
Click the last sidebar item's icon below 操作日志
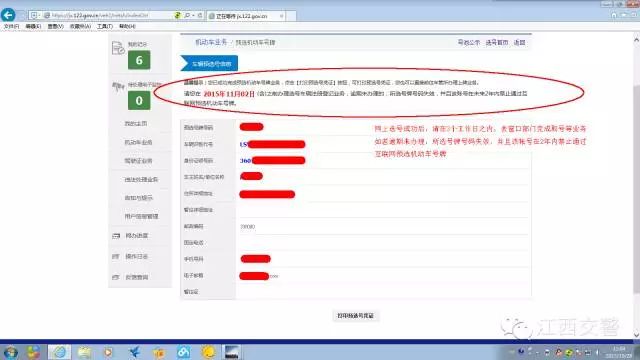click(x=116, y=277)
